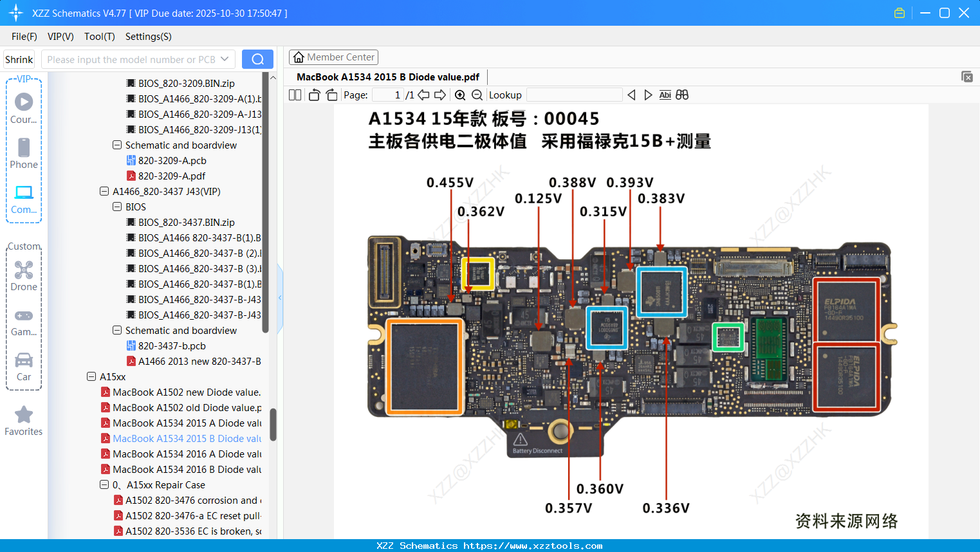
Task: Open Favorites star in sidebar
Action: (24, 421)
